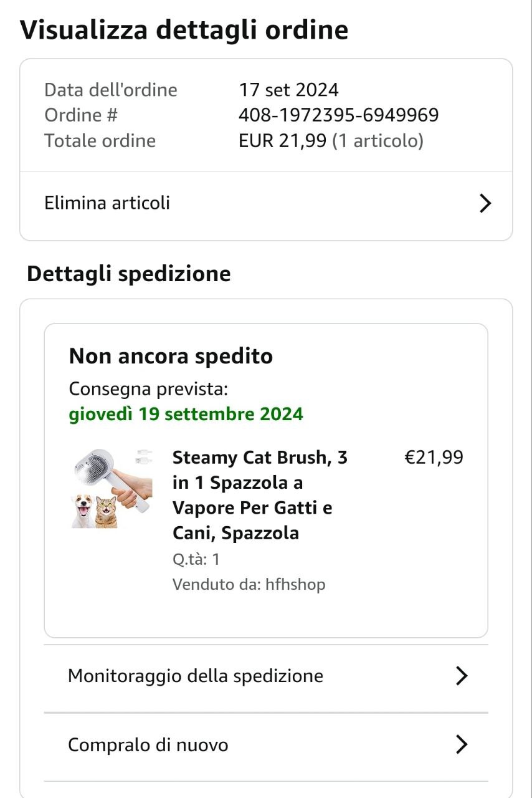Tap the Non ancora spedito status heading
This screenshot has height=798, width=532.
[171, 356]
